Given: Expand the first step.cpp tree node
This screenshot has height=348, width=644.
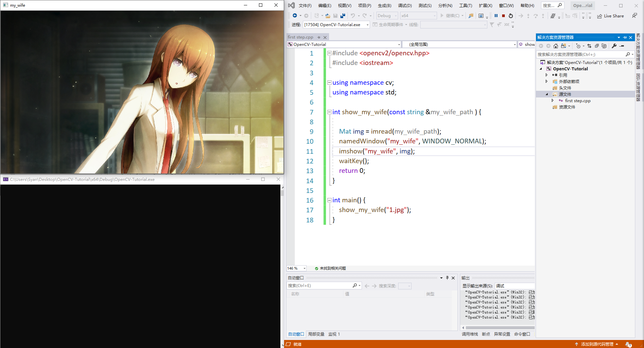Looking at the screenshot, I should [x=552, y=100].
